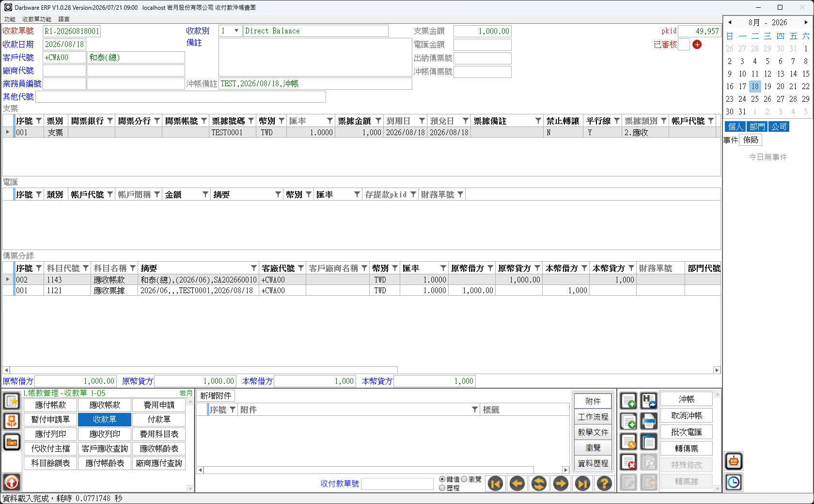Click the orange flower icon
The width and height of the screenshot is (814, 504).
coord(12,421)
